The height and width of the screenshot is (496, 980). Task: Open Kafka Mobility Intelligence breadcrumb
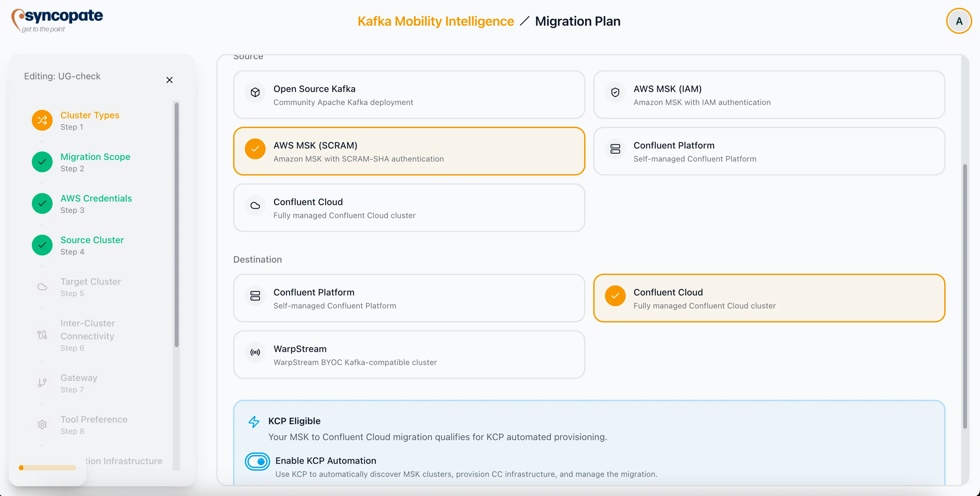point(435,21)
